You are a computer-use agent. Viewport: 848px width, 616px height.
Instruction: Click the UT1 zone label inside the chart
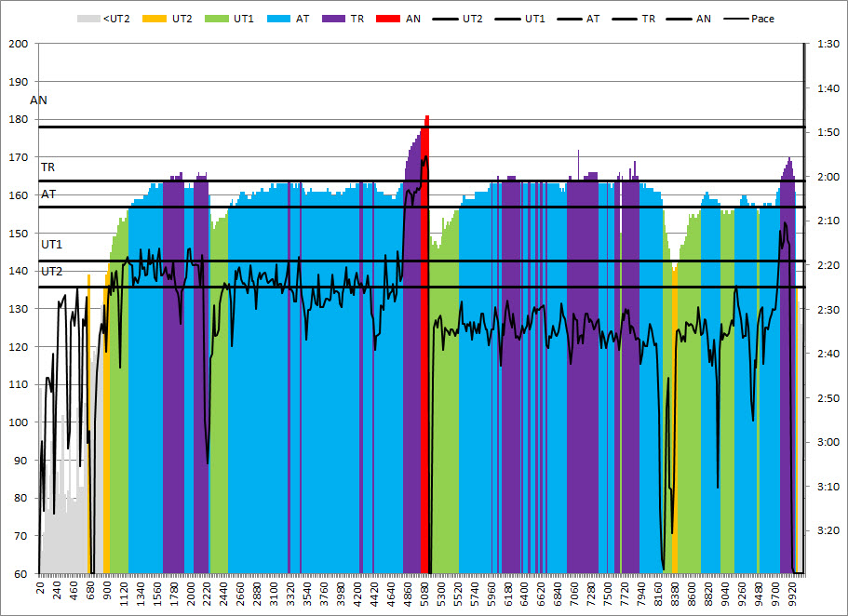51,244
